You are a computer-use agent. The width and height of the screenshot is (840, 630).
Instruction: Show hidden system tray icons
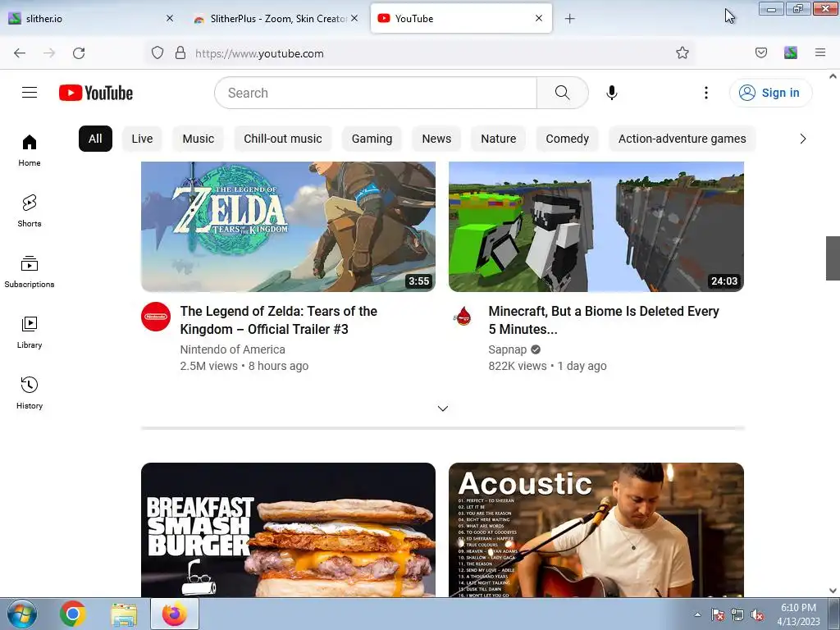pyautogui.click(x=697, y=615)
